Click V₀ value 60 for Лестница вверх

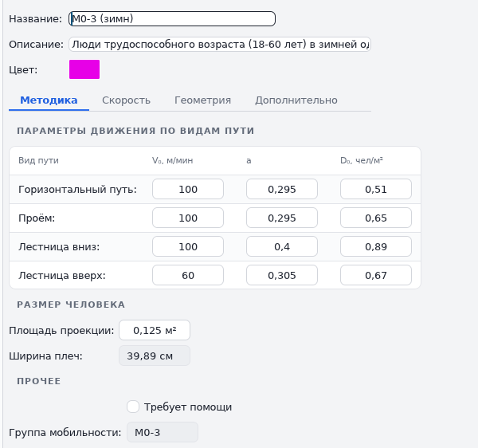pyautogui.click(x=188, y=275)
